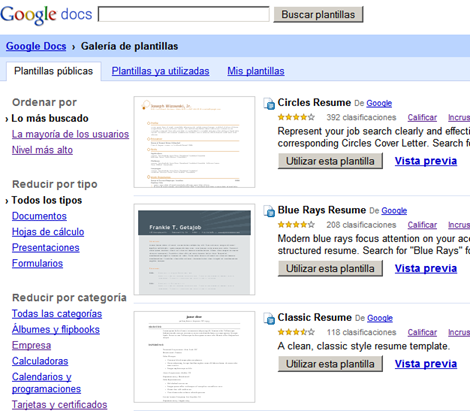Click star rating for Circles Resume
Viewport: 470px width, 411px height.
[x=296, y=117]
